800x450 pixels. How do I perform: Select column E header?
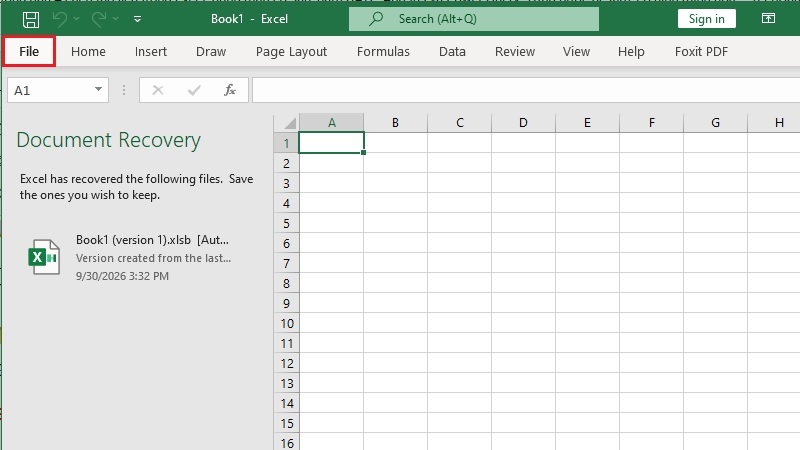pyautogui.click(x=587, y=123)
